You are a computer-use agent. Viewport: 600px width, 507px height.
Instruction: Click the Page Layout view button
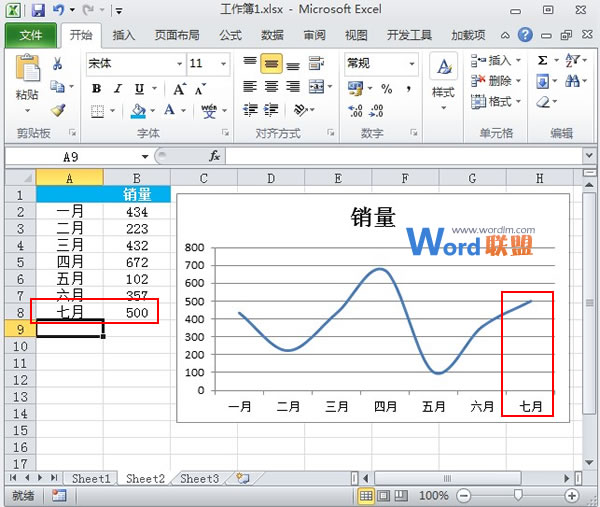[x=383, y=496]
